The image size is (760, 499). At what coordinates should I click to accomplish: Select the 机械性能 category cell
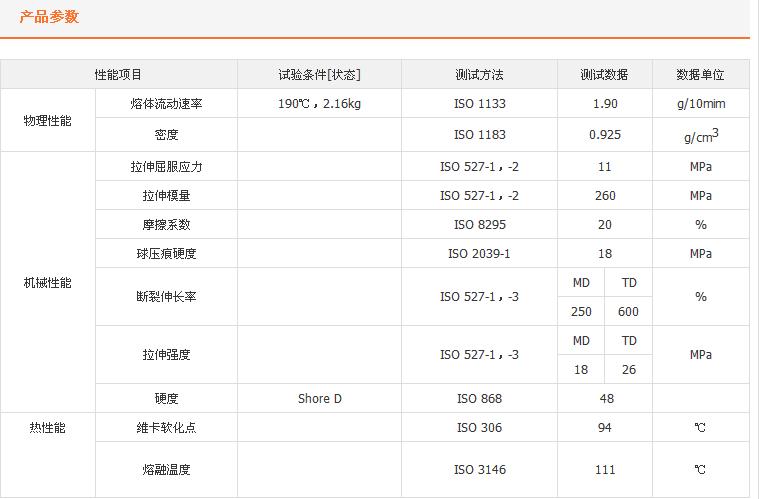(x=48, y=283)
